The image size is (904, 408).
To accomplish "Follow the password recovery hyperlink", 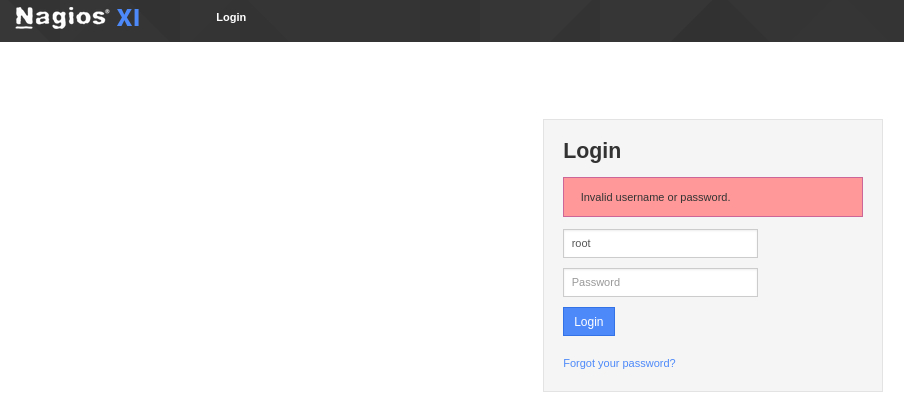I will coord(619,363).
